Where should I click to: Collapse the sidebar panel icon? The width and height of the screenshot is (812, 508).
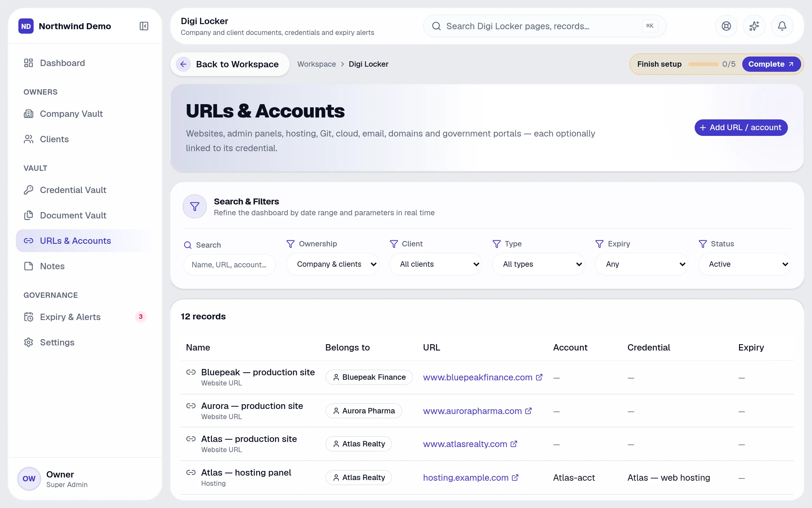[x=144, y=26]
